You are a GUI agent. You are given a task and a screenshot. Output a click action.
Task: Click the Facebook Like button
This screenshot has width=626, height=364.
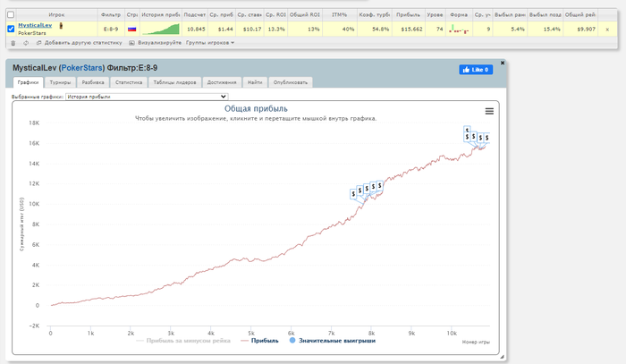[x=476, y=70]
